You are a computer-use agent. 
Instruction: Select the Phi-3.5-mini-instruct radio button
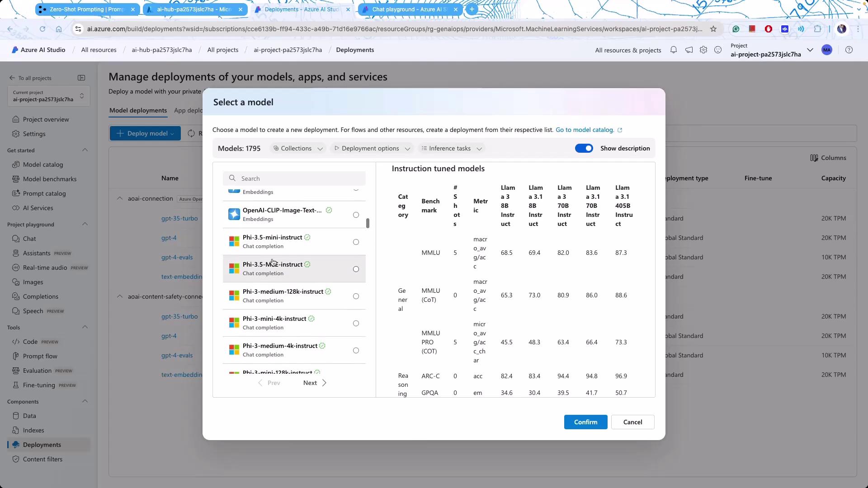click(356, 242)
